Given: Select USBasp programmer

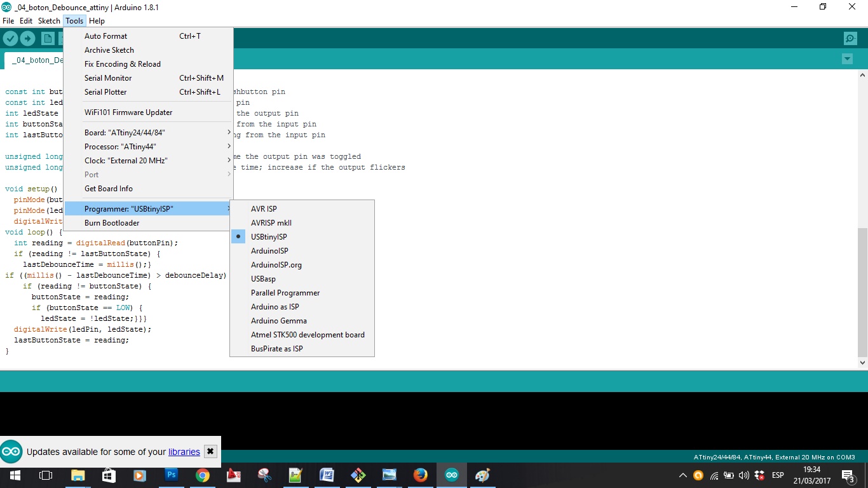Looking at the screenshot, I should (x=302, y=279).
